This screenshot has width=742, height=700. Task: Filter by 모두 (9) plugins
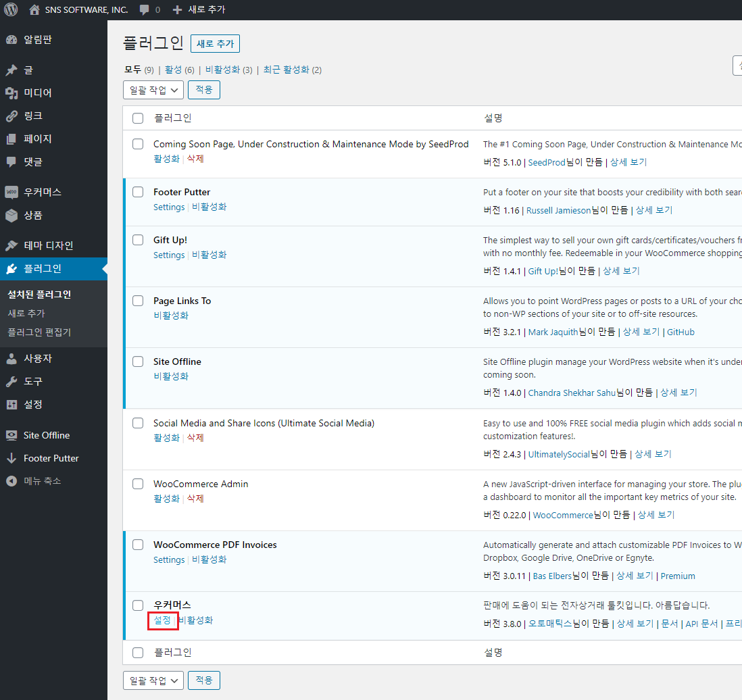click(x=139, y=70)
